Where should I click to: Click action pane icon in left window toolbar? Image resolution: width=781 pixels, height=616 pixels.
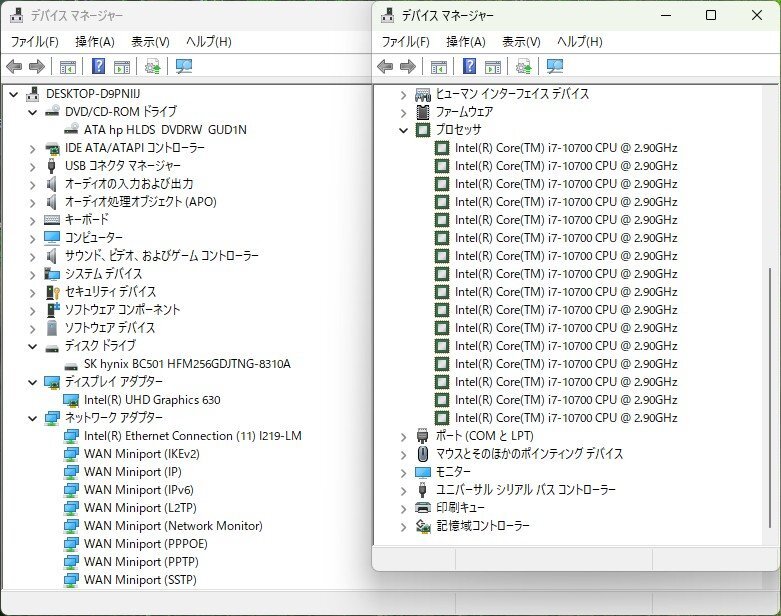pyautogui.click(x=122, y=66)
